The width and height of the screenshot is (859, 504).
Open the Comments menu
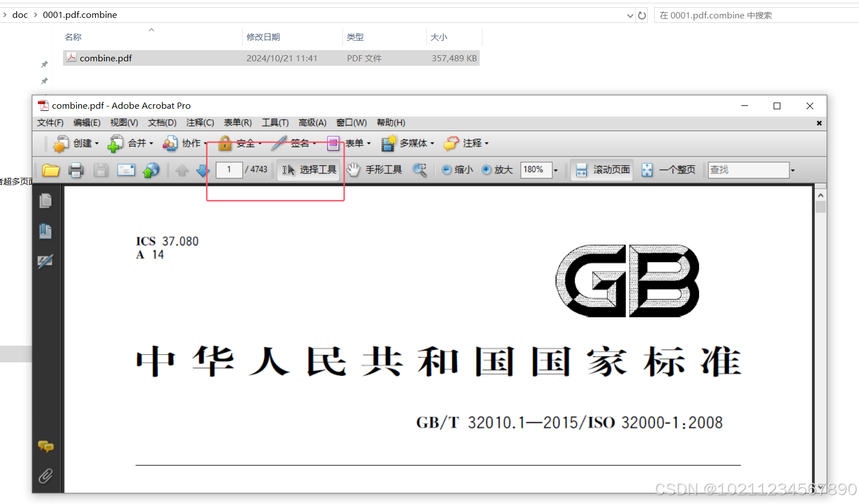click(x=200, y=123)
